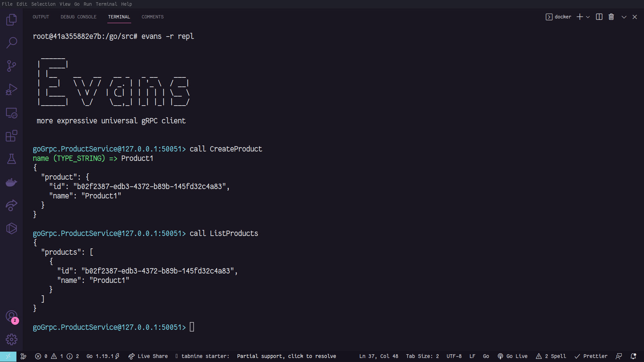Open the Accounts menu with badge
644x362 pixels.
click(x=11, y=316)
